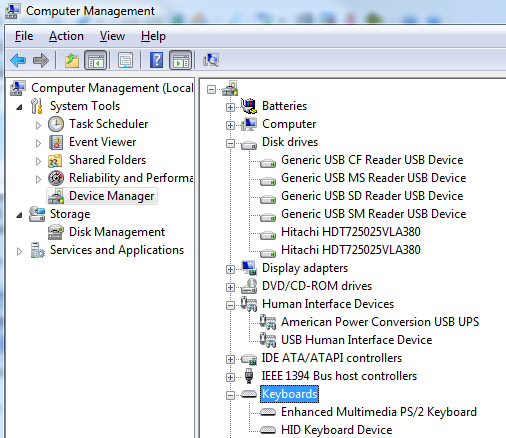Click the Up one level folder icon
The height and width of the screenshot is (438, 506).
(72, 60)
